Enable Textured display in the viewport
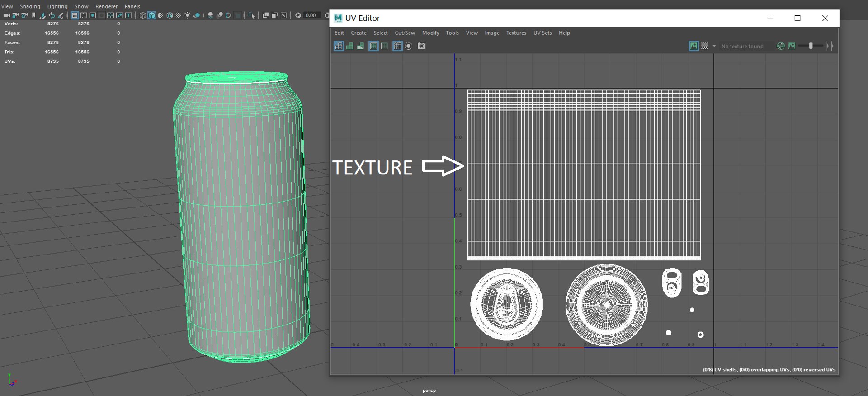 (179, 15)
